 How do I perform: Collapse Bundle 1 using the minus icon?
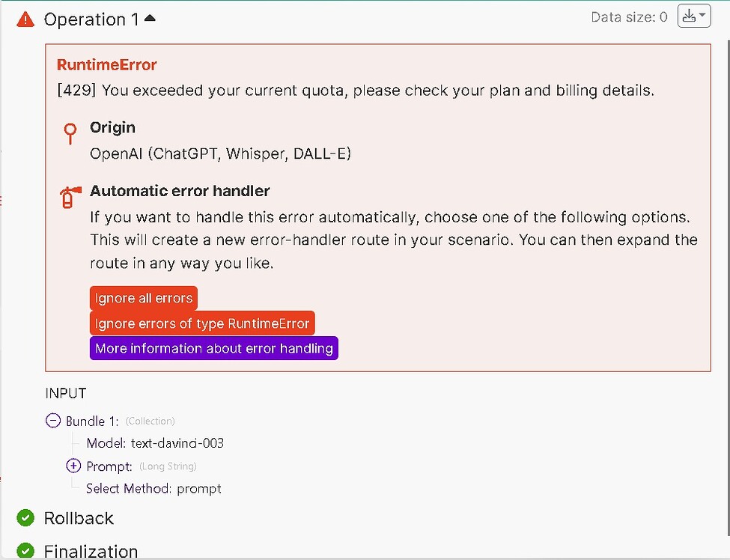[x=53, y=421]
